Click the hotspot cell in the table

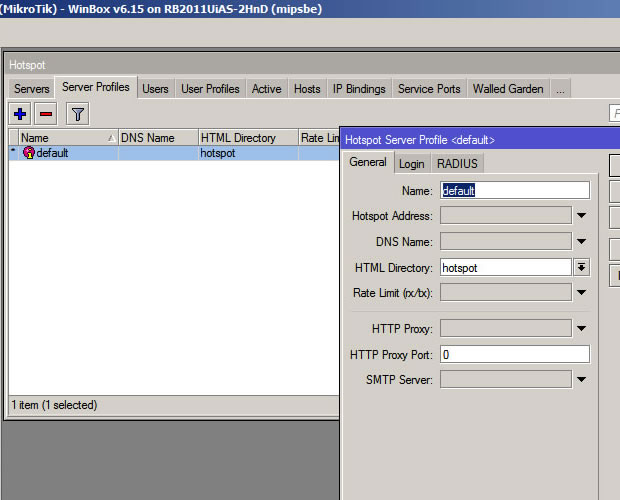click(248, 153)
